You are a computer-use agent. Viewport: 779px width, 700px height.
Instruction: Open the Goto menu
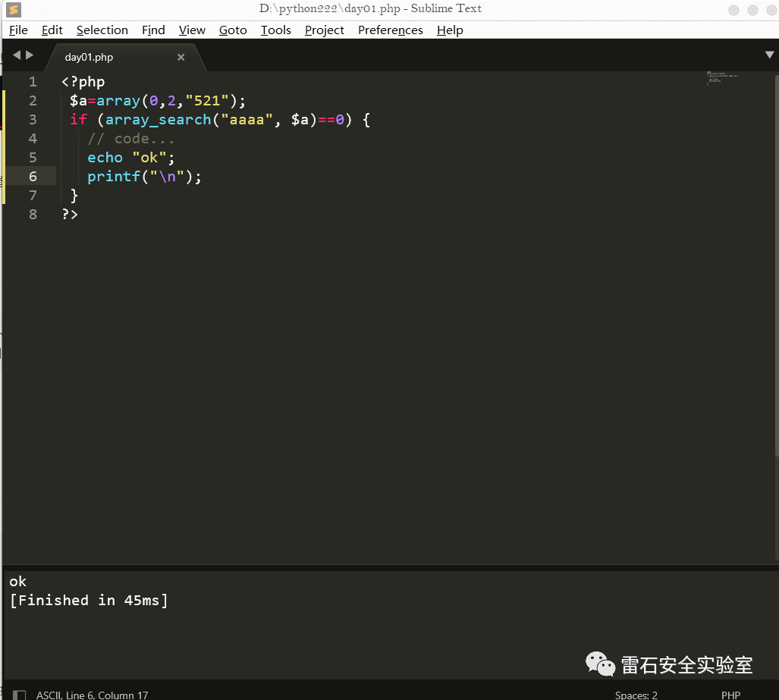(233, 30)
